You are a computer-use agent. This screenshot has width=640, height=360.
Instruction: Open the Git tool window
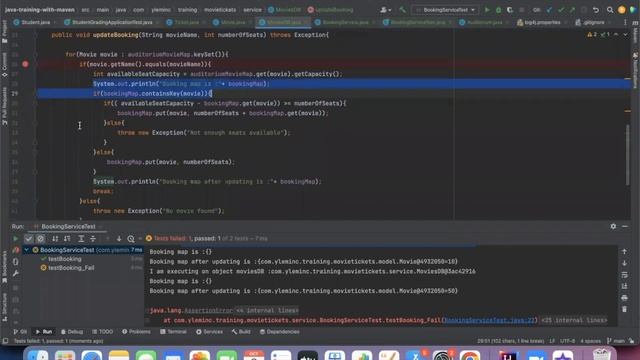pyautogui.click(x=20, y=332)
